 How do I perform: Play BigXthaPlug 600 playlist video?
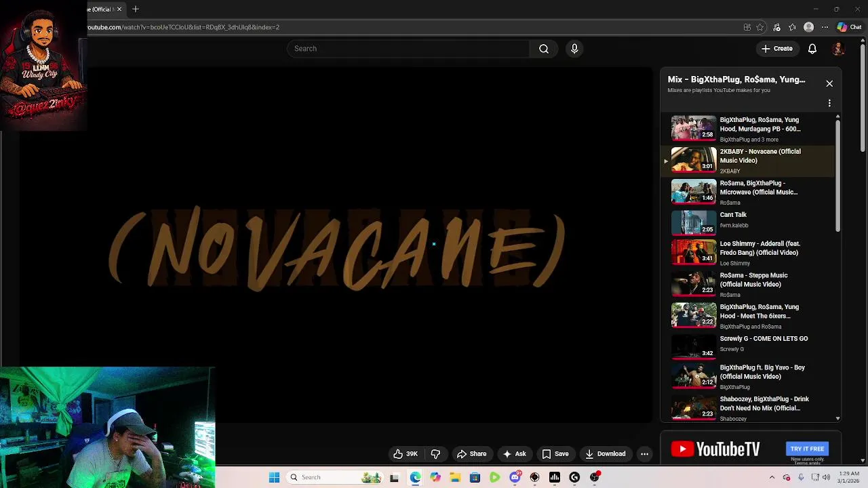coord(749,129)
